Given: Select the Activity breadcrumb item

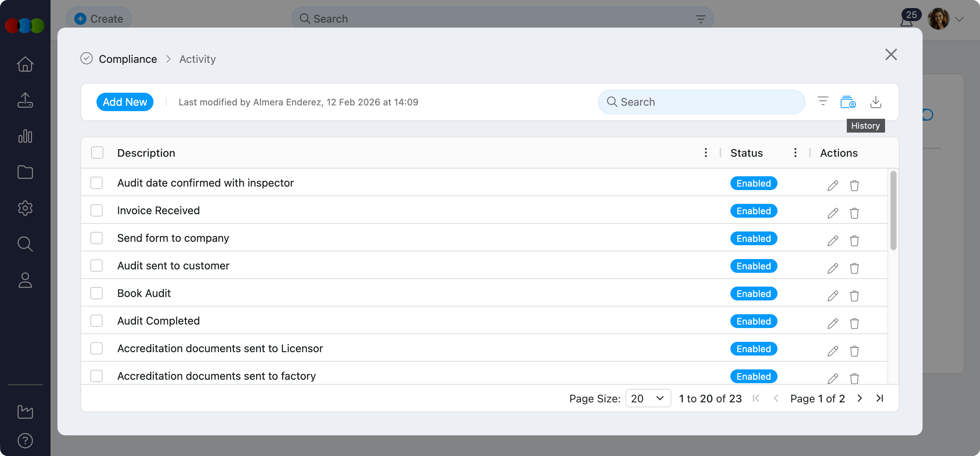Looking at the screenshot, I should [x=198, y=59].
